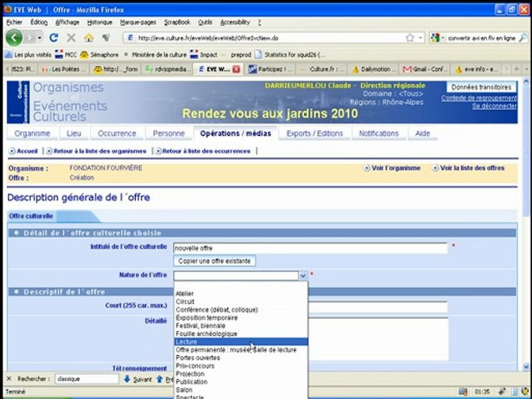Click Copier une offre existante button
532x399 pixels.
214,261
